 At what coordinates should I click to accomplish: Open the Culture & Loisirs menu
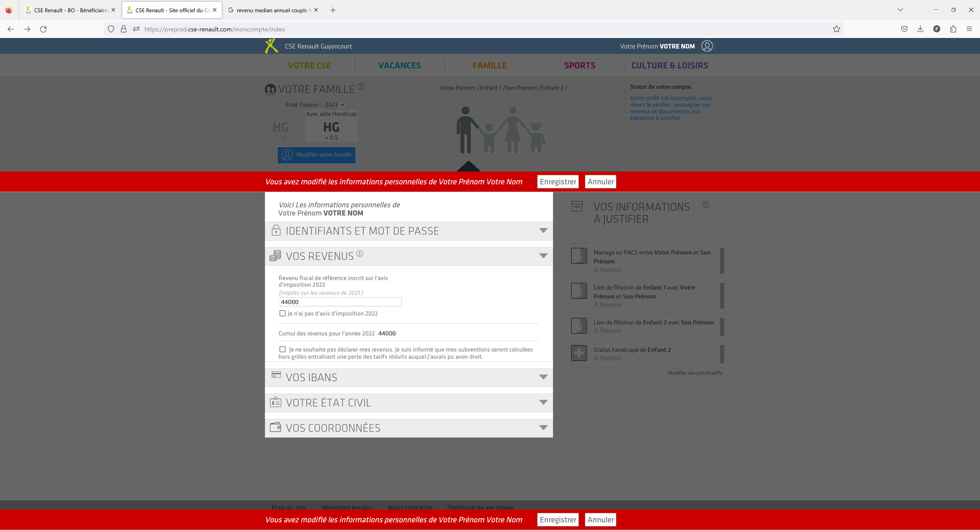click(x=669, y=65)
